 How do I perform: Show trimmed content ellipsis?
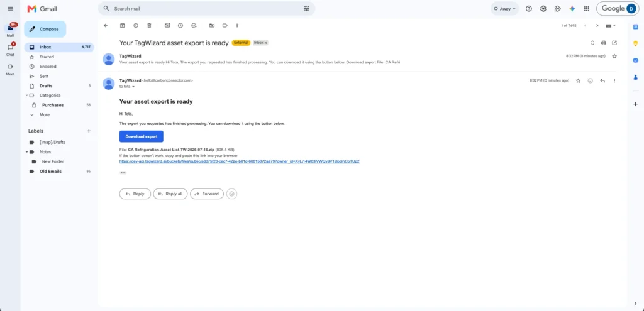coord(123,173)
